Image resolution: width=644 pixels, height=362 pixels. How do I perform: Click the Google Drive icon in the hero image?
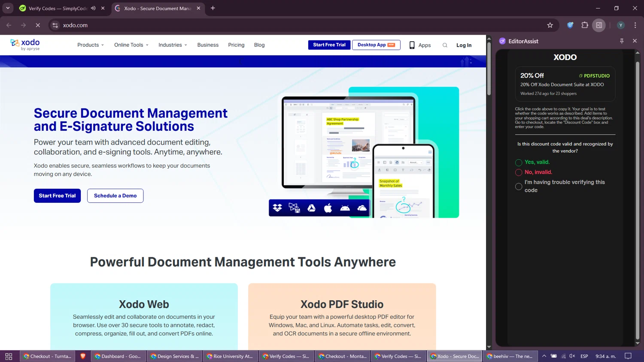(311, 208)
